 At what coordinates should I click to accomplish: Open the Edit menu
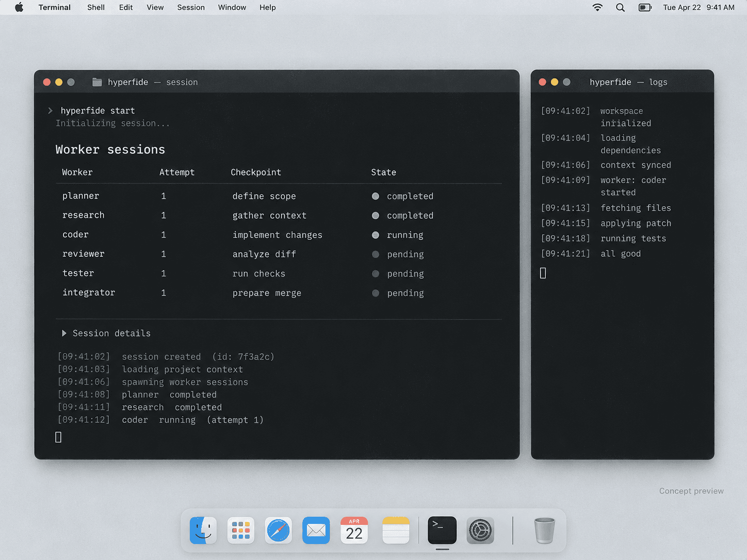[x=126, y=7]
